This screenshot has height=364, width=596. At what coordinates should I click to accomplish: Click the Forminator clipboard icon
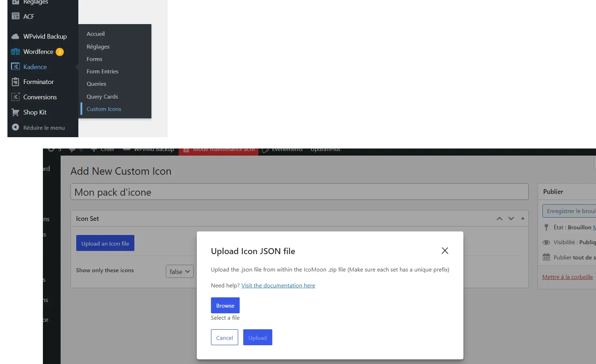point(15,82)
